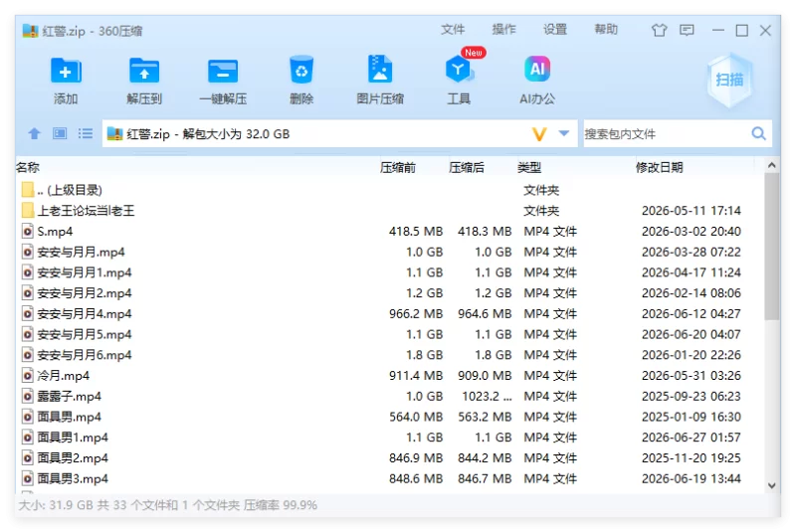796x532 pixels.
Task: Click the video icon of 露露子.mp4
Action: click(x=28, y=396)
